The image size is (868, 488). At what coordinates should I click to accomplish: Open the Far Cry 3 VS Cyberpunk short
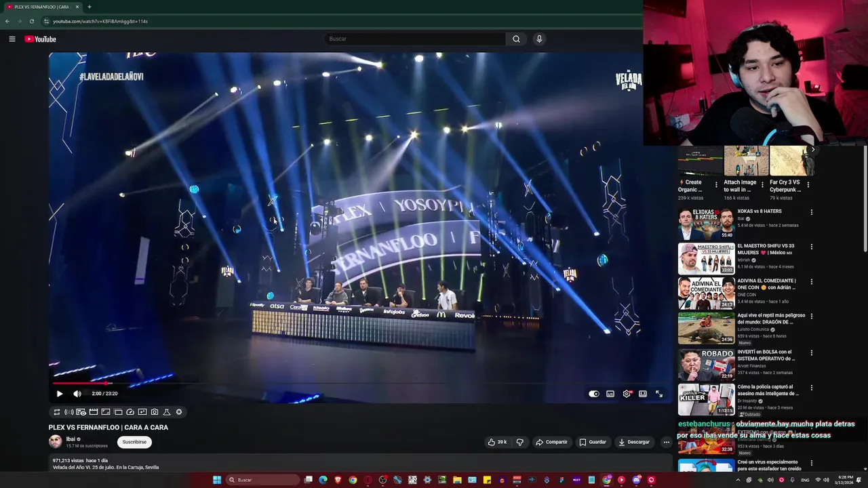coord(791,161)
